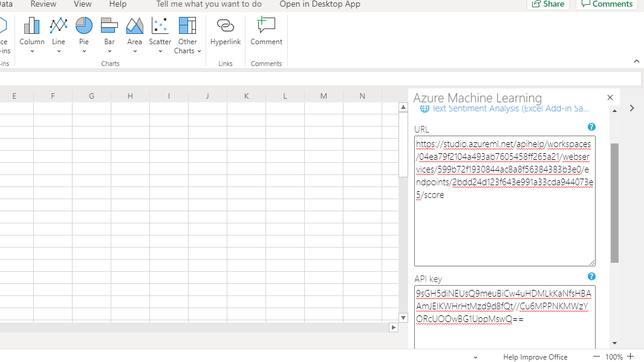Click inside the URL text box
This screenshot has width=644, height=362.
click(505, 201)
